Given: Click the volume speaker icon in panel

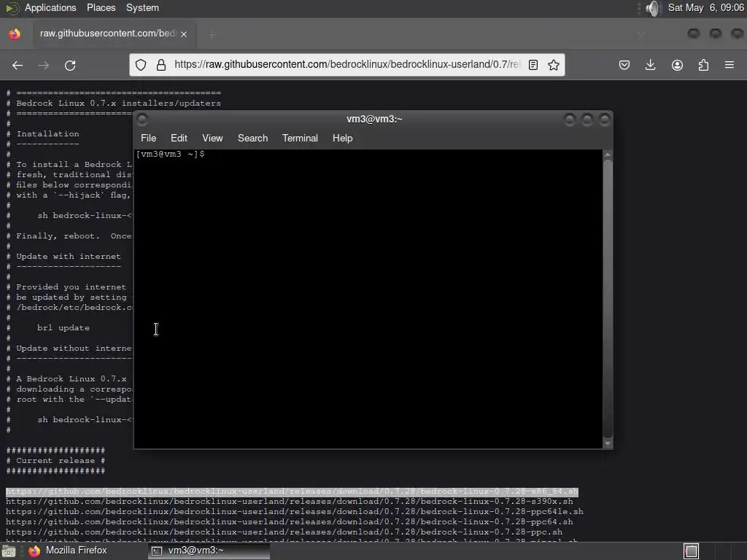Looking at the screenshot, I should [x=654, y=8].
